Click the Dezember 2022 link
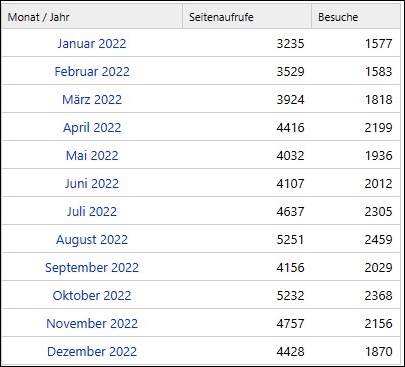Image resolution: width=405 pixels, height=367 pixels. tap(92, 351)
